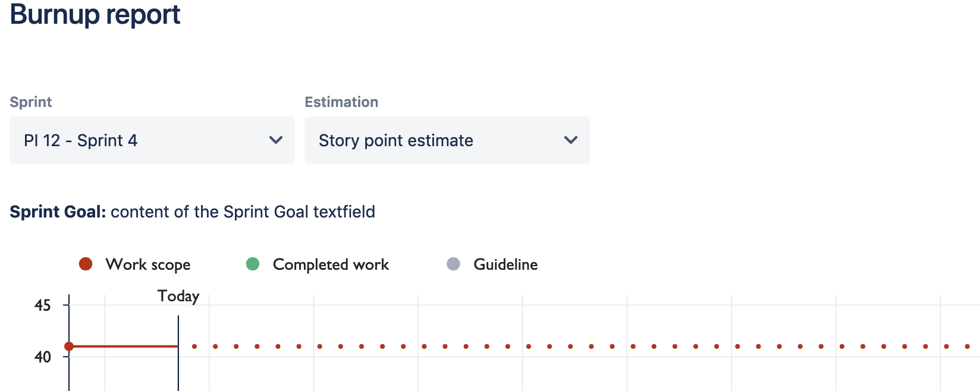Click the green Completed work legend dot
Image resolution: width=980 pixels, height=391 pixels.
coord(253,264)
